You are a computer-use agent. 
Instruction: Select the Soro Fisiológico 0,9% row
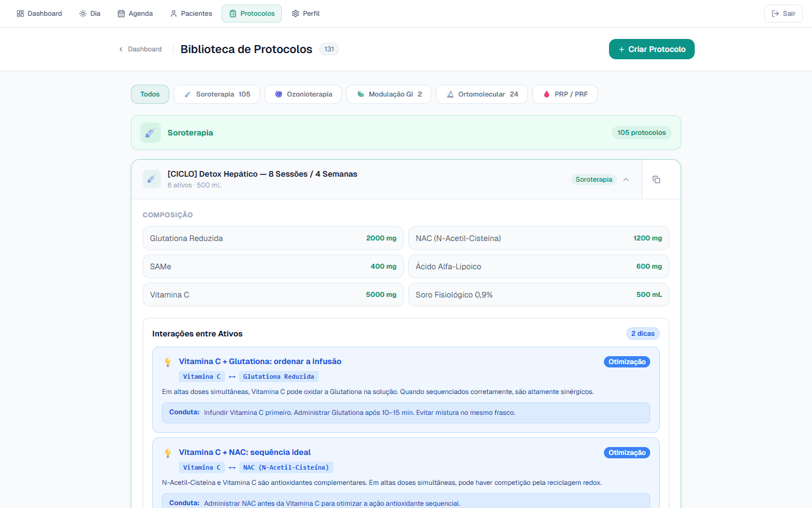(539, 295)
